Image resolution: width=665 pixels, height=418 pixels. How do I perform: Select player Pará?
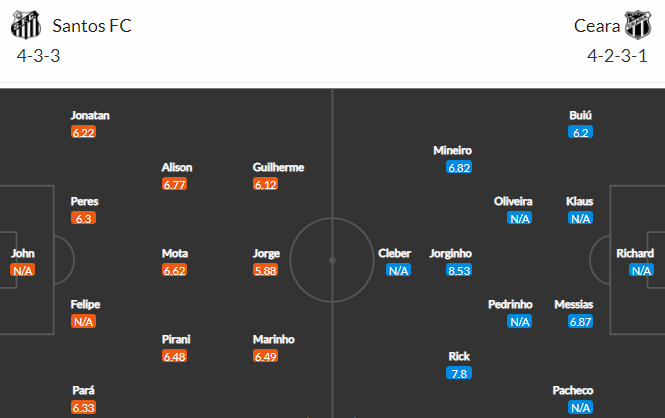tap(84, 390)
